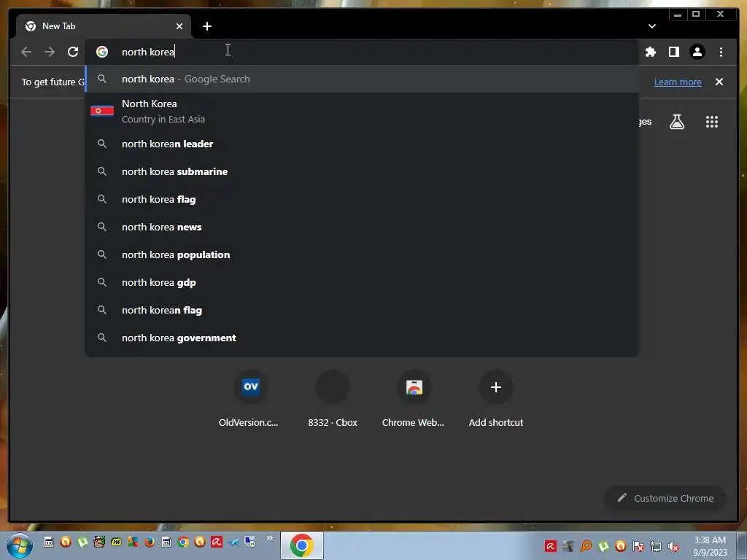Screen dimensions: 747x560
Task: Choose north korea population suggestion
Action: [x=362, y=254]
